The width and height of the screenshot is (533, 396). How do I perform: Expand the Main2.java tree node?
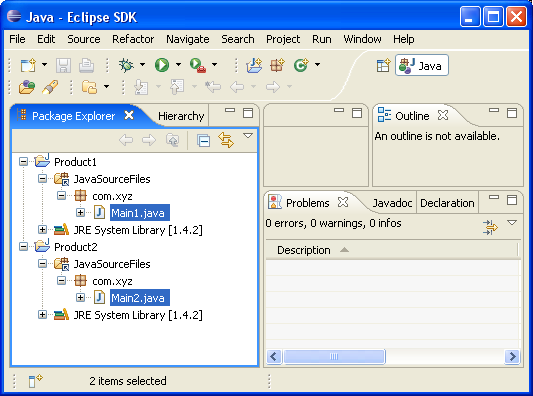click(x=80, y=298)
